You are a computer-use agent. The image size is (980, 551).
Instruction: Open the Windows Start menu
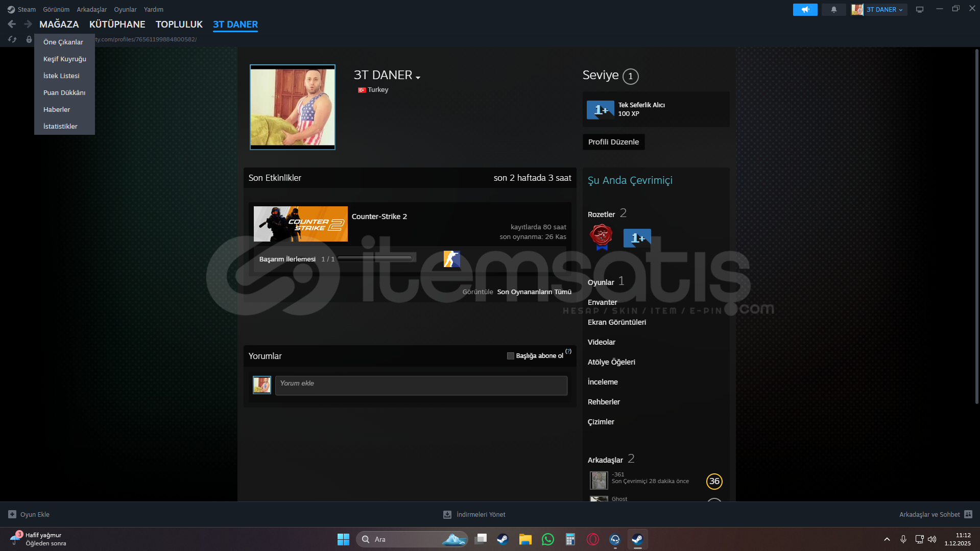[343, 539]
